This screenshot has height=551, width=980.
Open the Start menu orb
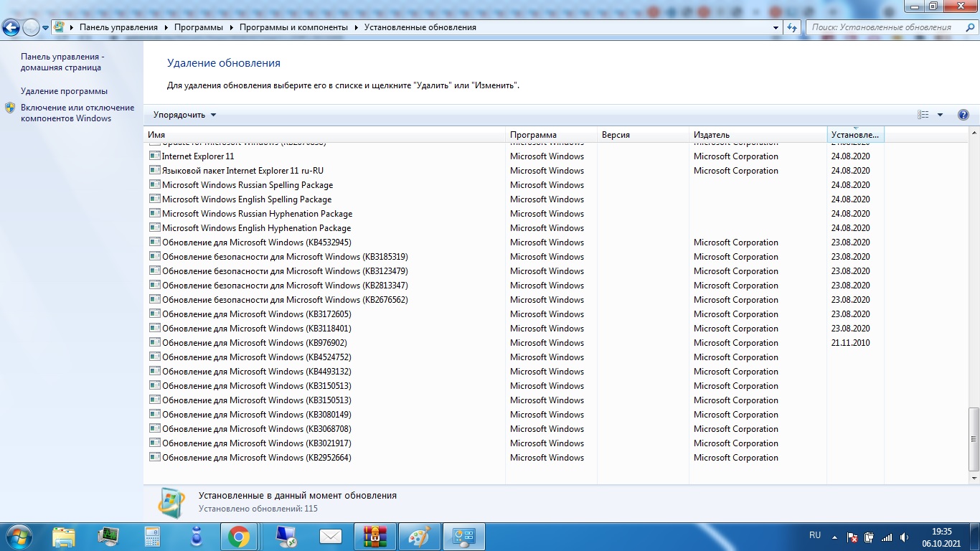coord(17,535)
